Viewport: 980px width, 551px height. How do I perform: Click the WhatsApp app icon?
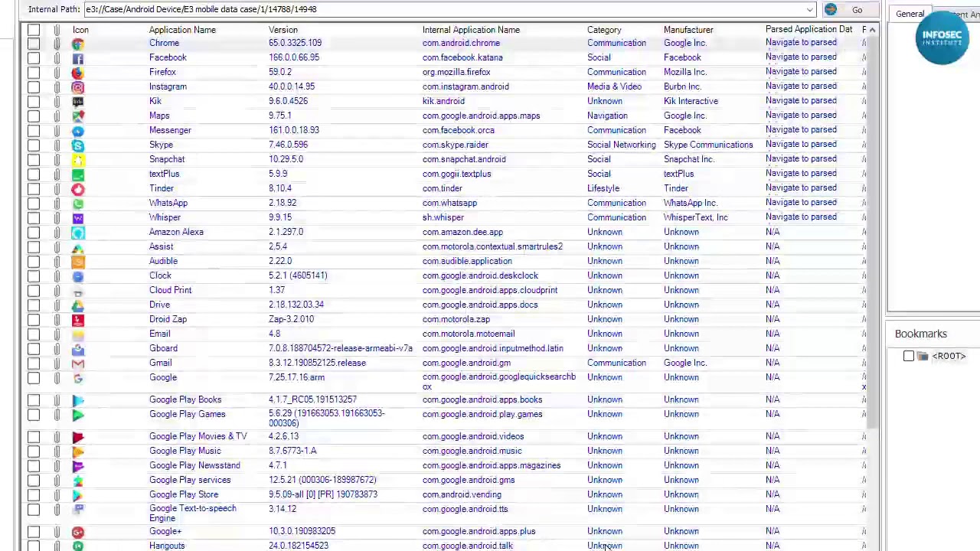[77, 204]
